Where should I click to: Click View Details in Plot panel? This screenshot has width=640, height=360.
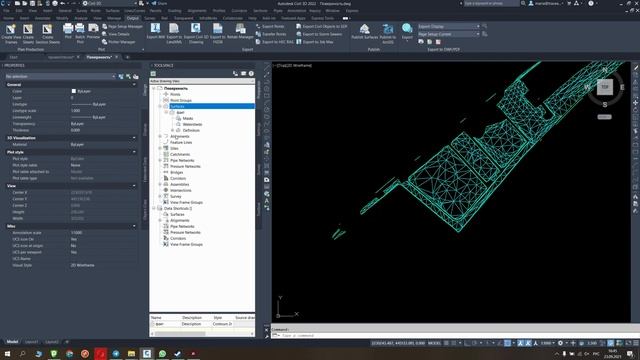coord(116,34)
